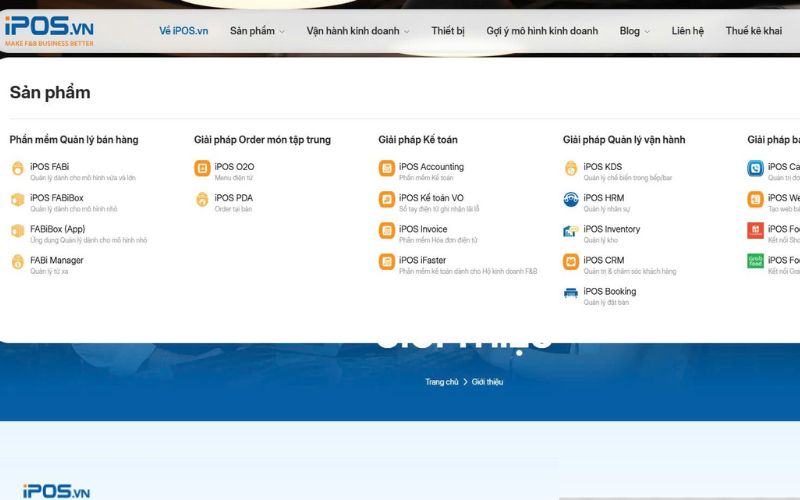Open the iPOS Kế toán VO link
The width and height of the screenshot is (800, 500).
click(x=431, y=198)
